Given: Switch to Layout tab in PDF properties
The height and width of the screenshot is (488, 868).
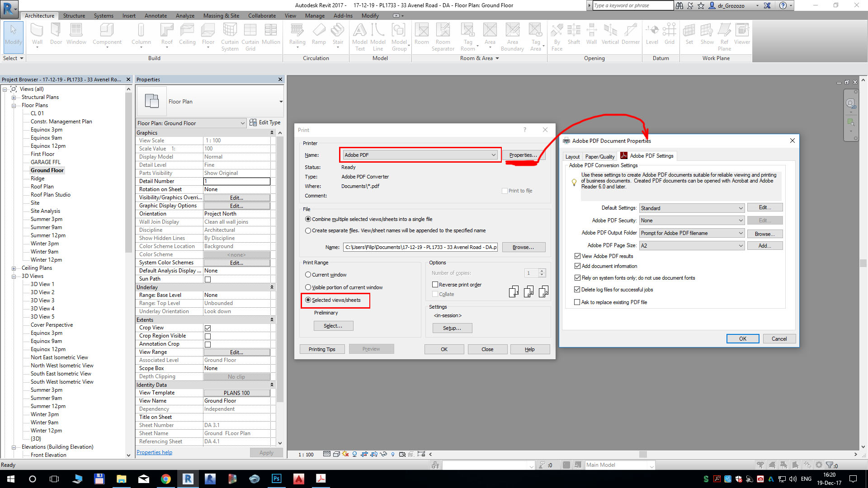Looking at the screenshot, I should click(572, 157).
